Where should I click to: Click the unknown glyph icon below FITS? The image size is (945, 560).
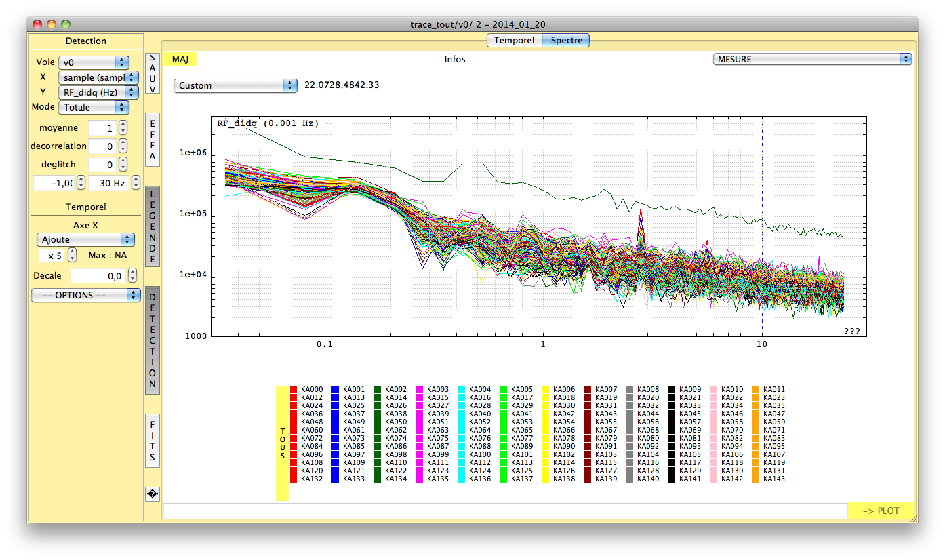coord(153,494)
